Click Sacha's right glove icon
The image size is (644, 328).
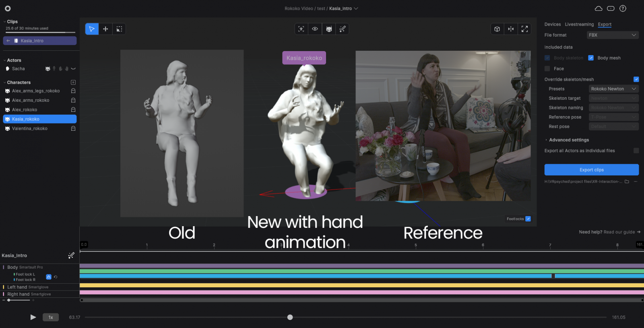(x=67, y=69)
